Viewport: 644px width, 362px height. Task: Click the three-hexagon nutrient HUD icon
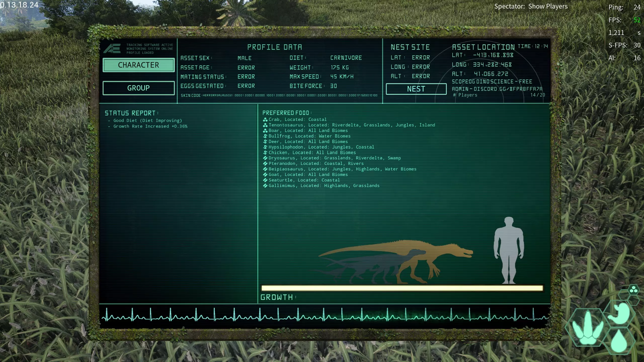click(x=633, y=290)
